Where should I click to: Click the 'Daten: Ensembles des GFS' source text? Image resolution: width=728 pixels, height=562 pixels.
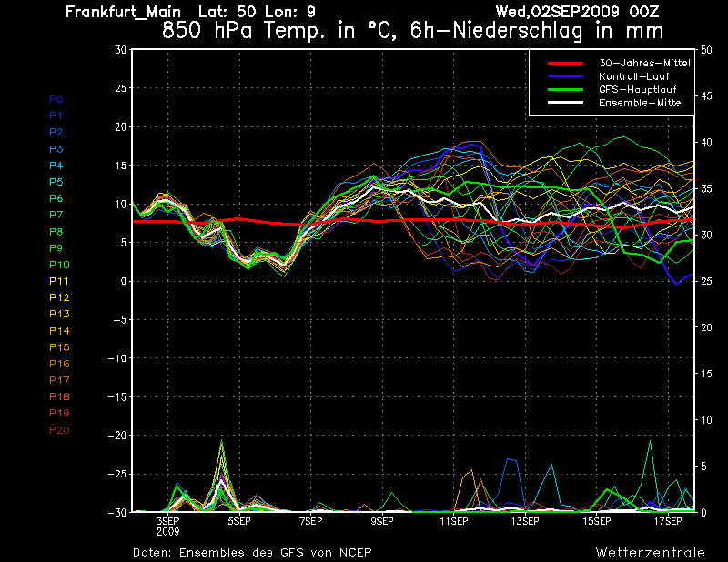point(252,552)
